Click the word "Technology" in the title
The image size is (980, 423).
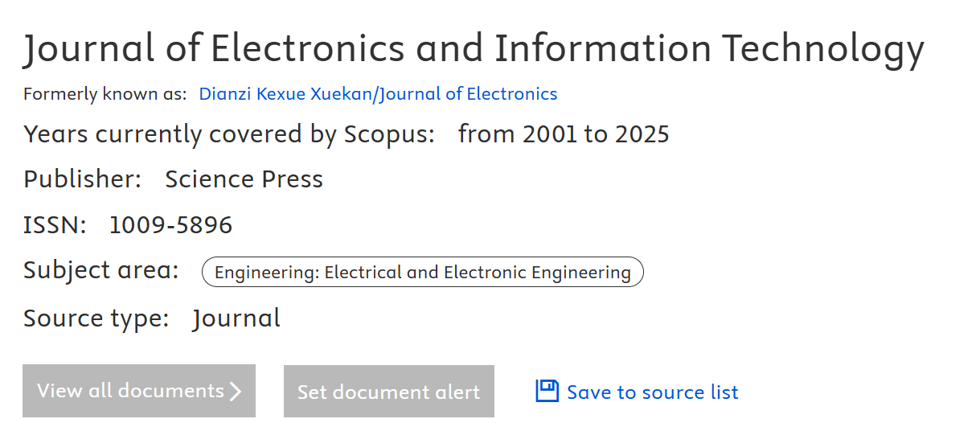(823, 50)
